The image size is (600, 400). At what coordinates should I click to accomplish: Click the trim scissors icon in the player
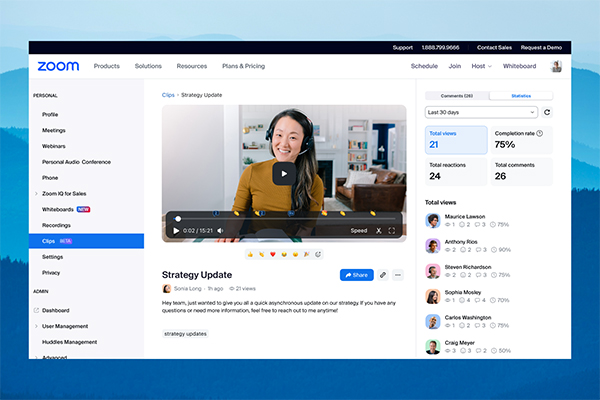pyautogui.click(x=379, y=230)
